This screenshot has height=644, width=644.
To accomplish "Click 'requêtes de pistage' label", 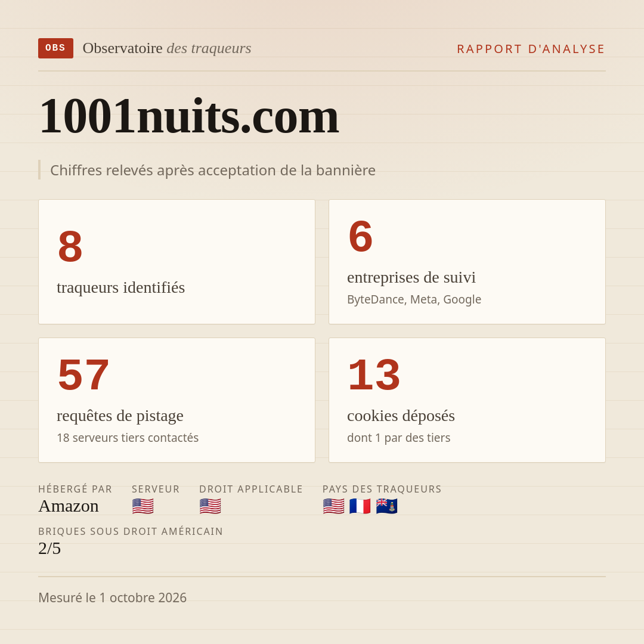I will 120,416.
